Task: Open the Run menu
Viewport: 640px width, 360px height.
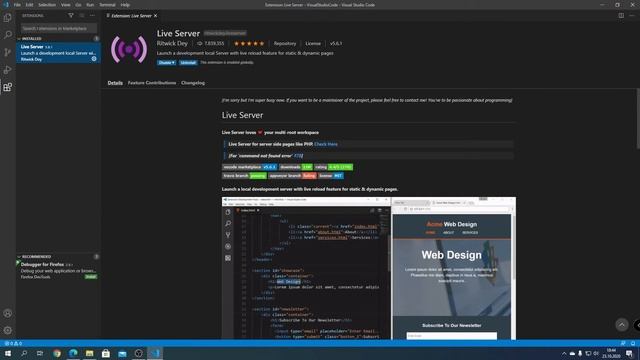Action: (90, 5)
